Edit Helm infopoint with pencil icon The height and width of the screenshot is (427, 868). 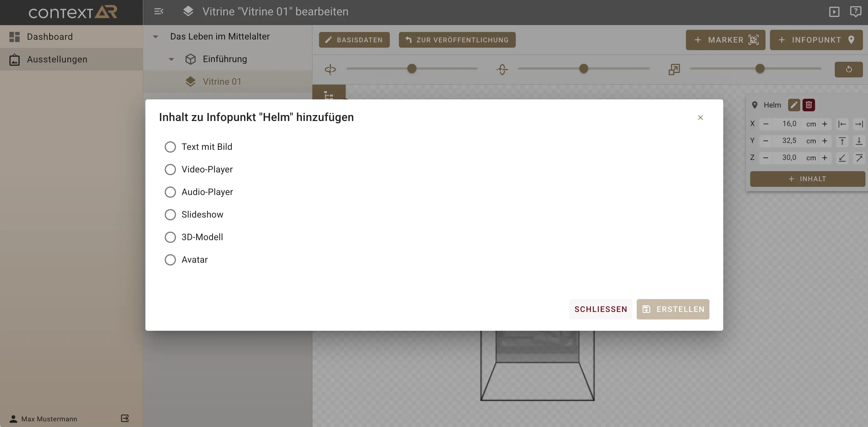pyautogui.click(x=794, y=105)
